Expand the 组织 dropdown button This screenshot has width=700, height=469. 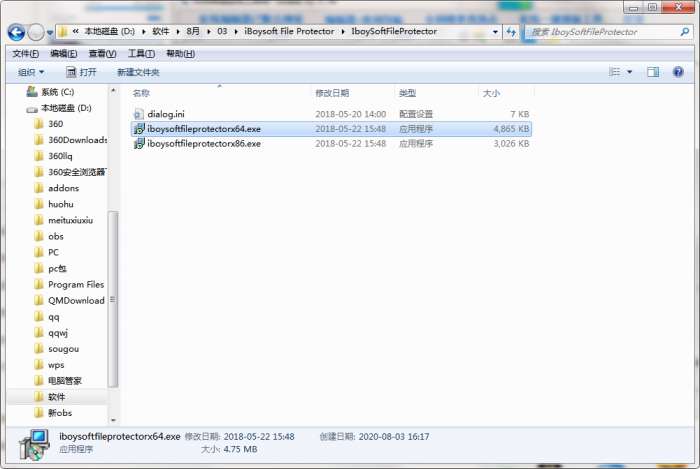click(x=31, y=72)
